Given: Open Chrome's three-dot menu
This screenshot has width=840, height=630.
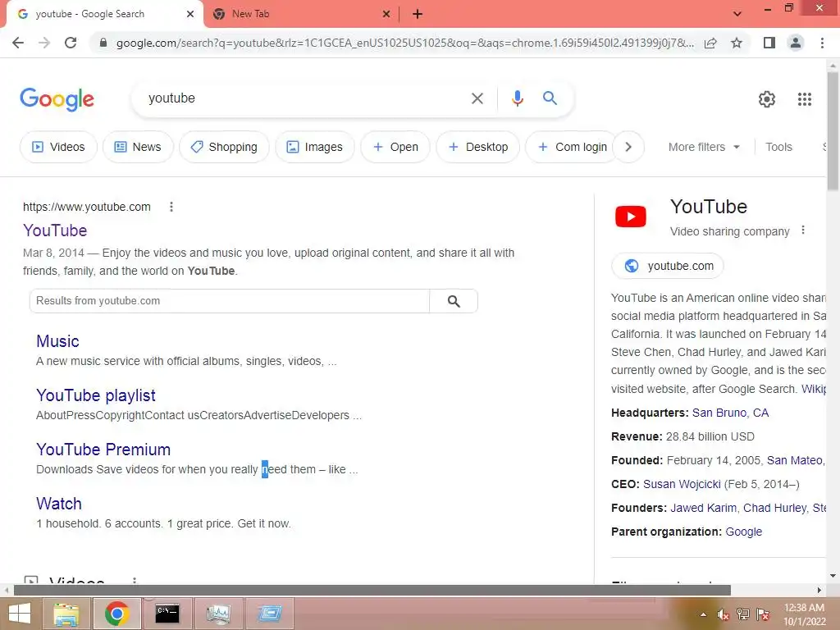Looking at the screenshot, I should tap(822, 43).
